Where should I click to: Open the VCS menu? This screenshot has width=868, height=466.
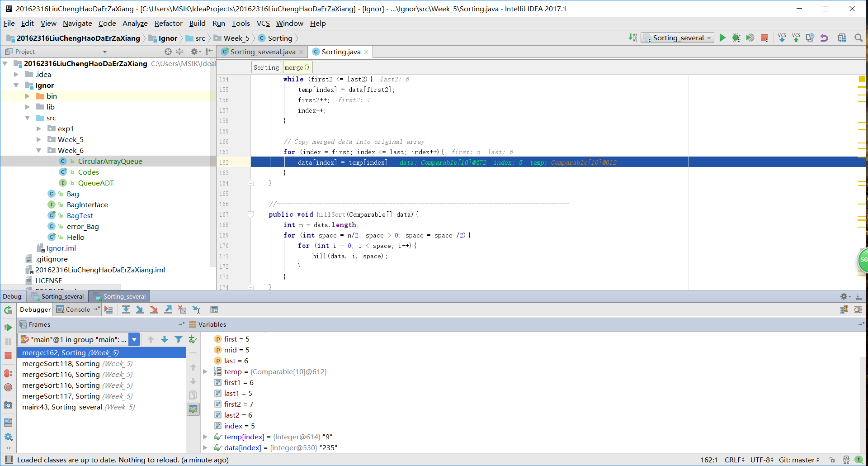pos(263,23)
